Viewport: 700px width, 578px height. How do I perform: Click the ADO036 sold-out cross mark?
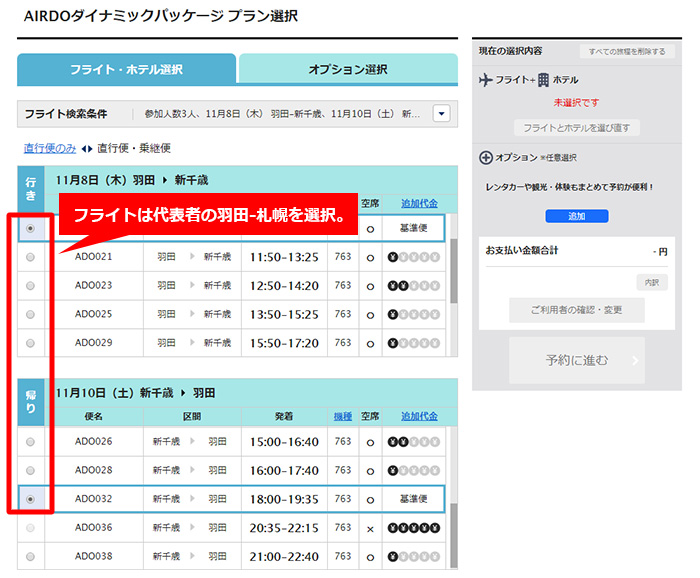coord(370,529)
